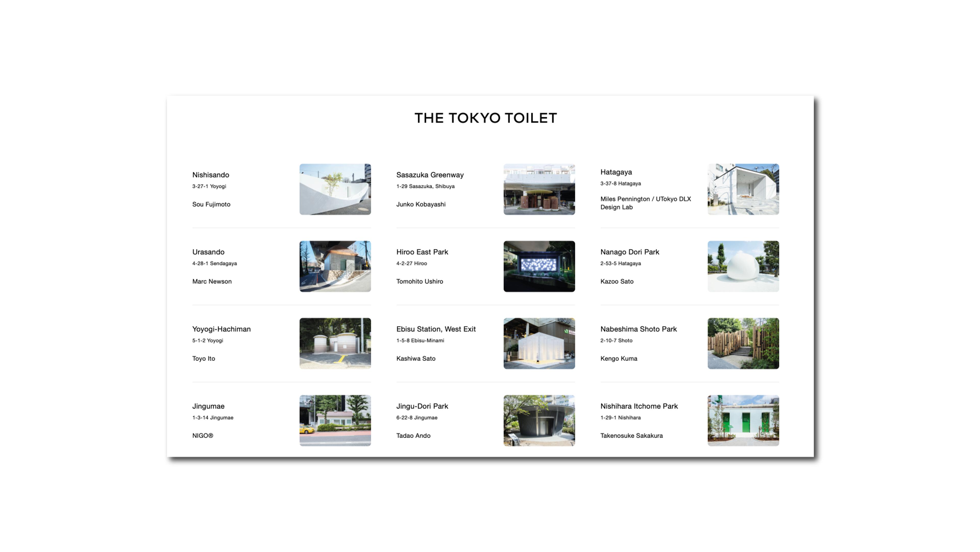The height and width of the screenshot is (552, 980).
Task: View the Yoyogi-Hachiman toilet photo
Action: pos(335,343)
